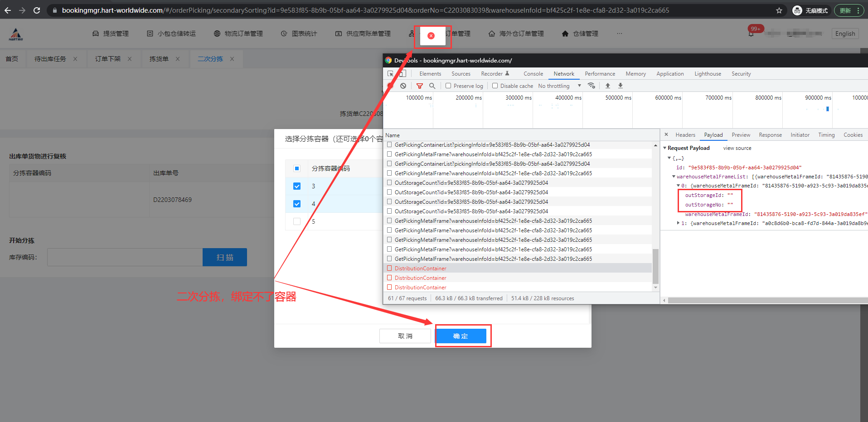Click the clear network log icon

pyautogui.click(x=403, y=86)
